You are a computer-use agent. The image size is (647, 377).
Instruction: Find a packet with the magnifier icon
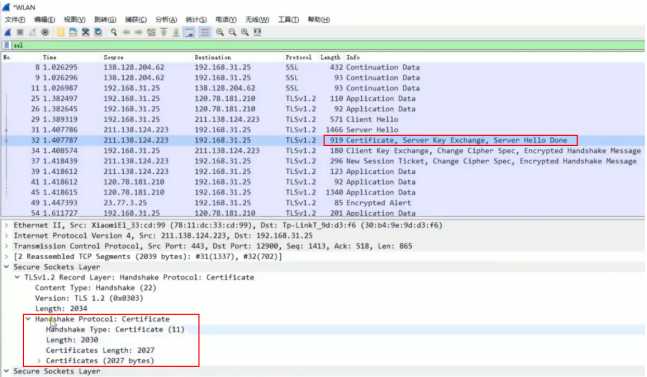coord(113,32)
